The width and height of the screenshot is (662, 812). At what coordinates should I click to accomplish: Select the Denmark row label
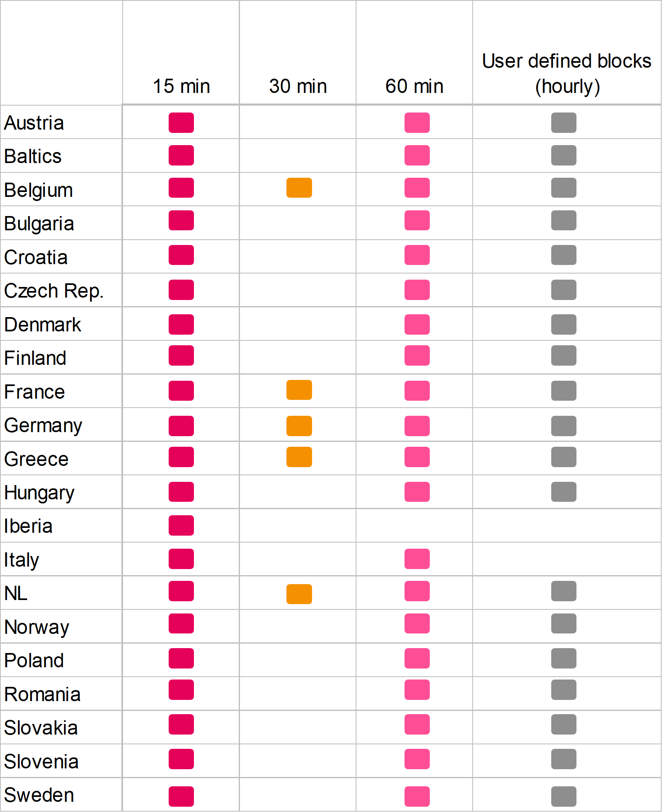point(43,325)
